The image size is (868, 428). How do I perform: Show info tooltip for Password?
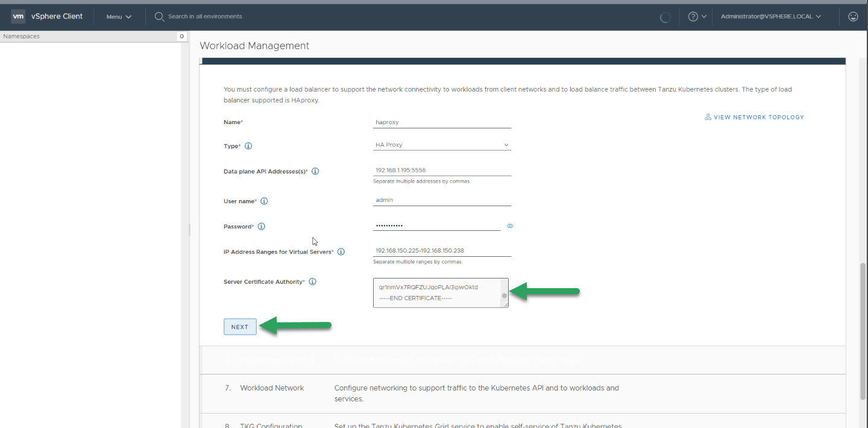262,227
